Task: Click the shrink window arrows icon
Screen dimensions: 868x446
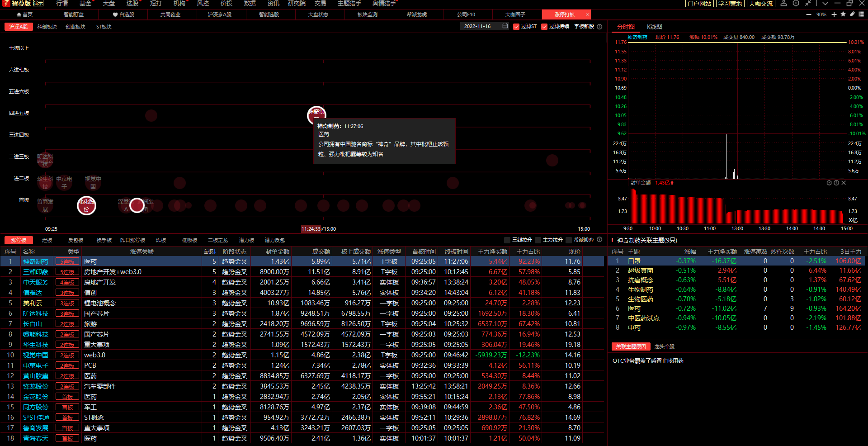Action: 808,3
